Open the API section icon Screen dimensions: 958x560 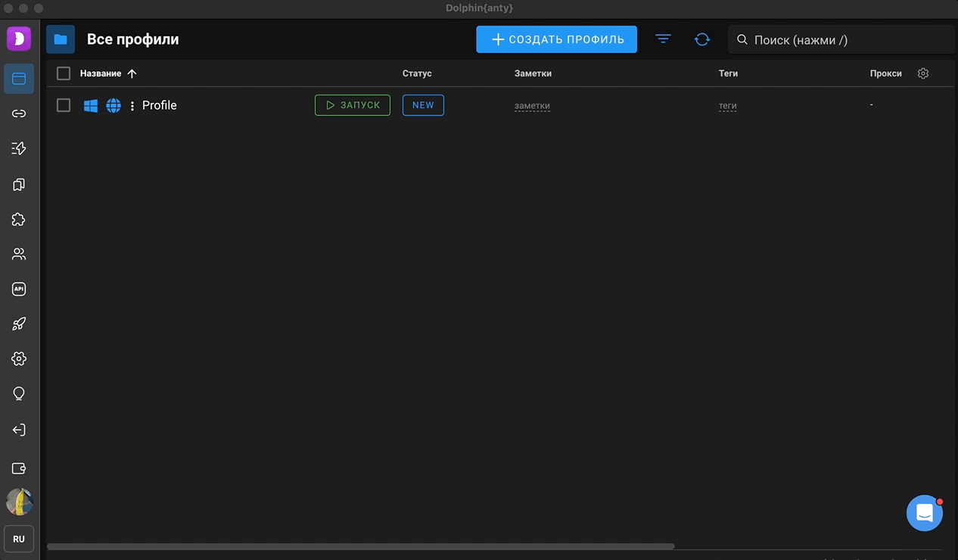click(19, 289)
